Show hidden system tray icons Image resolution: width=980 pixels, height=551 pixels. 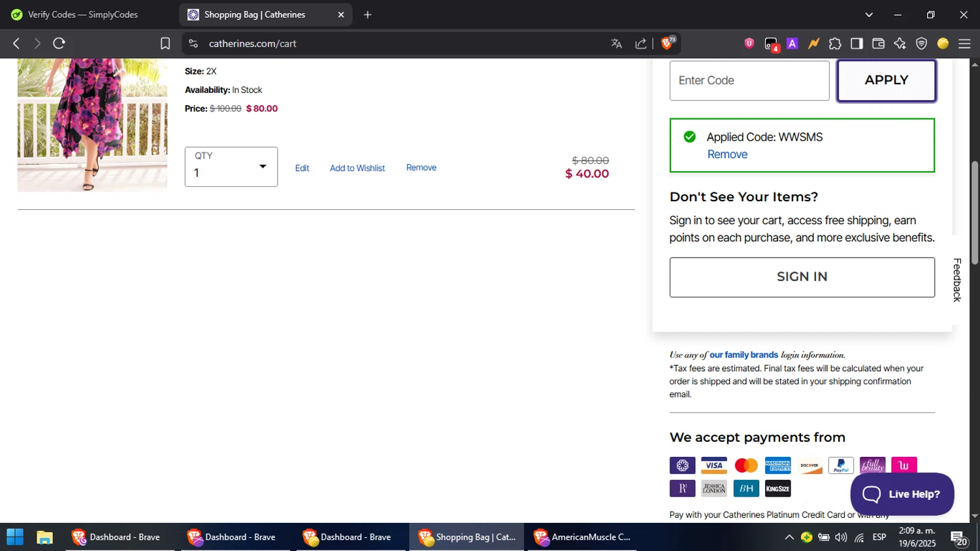click(789, 537)
